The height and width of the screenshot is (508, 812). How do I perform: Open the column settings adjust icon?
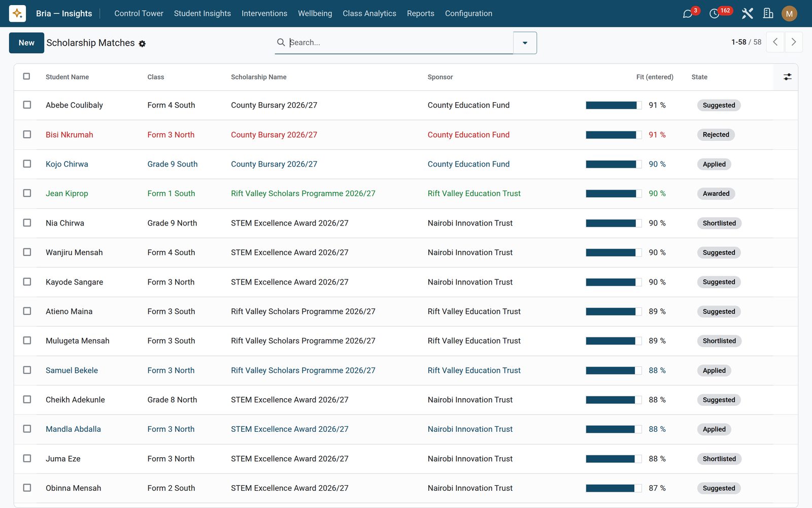tap(787, 77)
